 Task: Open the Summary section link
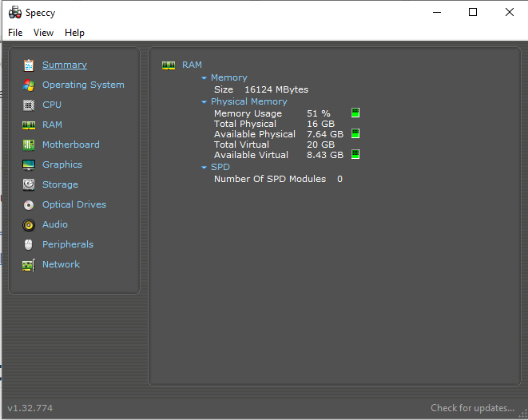coord(65,65)
